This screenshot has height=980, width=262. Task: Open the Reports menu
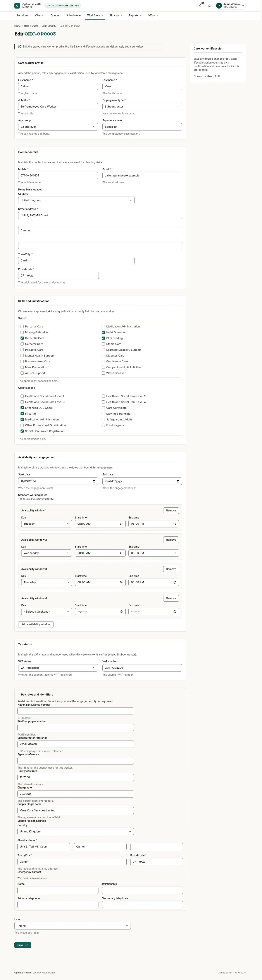pyautogui.click(x=135, y=16)
